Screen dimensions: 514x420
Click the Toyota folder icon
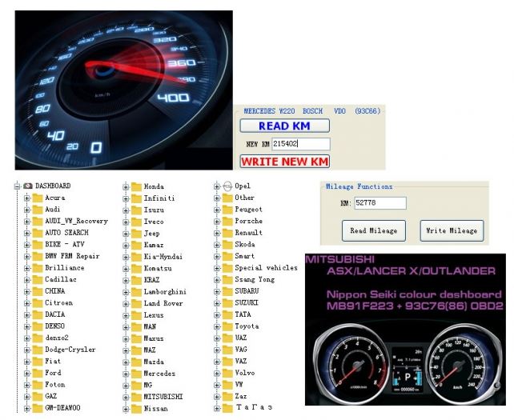click(227, 326)
